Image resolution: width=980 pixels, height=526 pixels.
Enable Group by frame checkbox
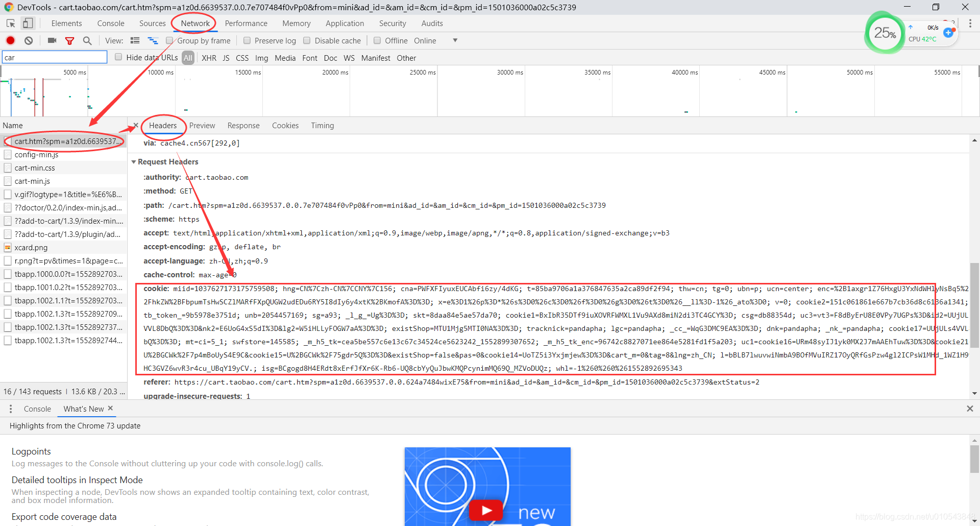pyautogui.click(x=169, y=41)
